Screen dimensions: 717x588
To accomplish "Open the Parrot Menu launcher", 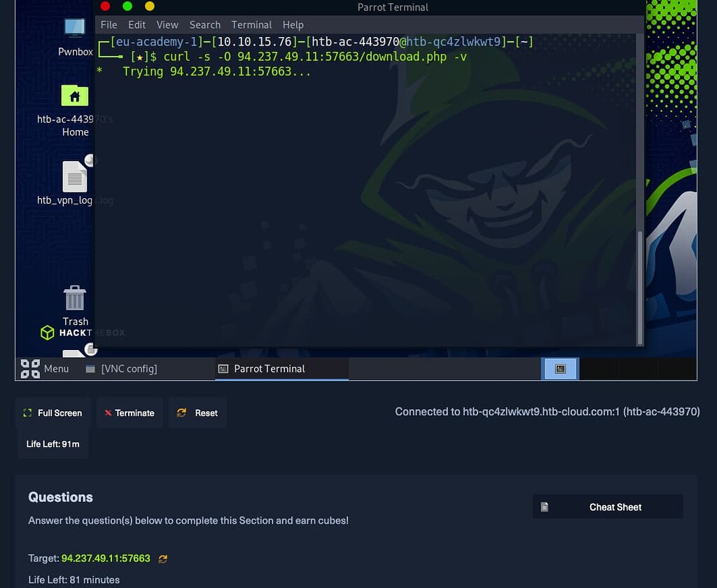I will pyautogui.click(x=43, y=369).
